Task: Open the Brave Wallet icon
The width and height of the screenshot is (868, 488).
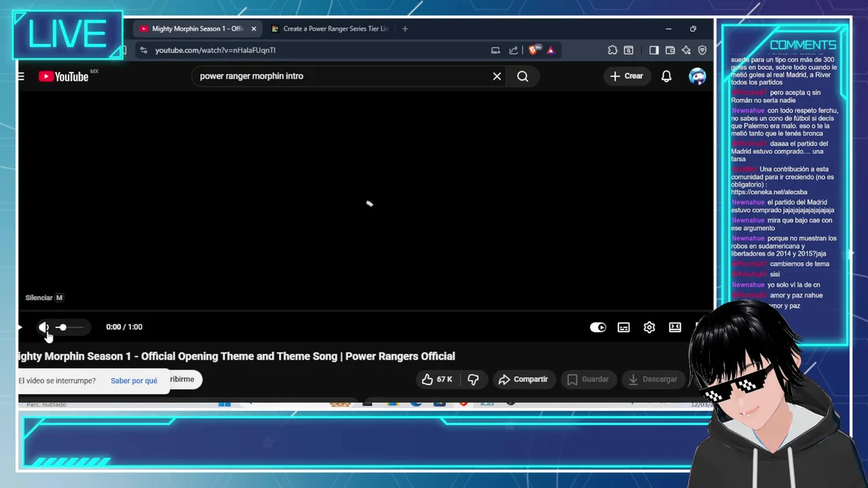Action: (670, 50)
